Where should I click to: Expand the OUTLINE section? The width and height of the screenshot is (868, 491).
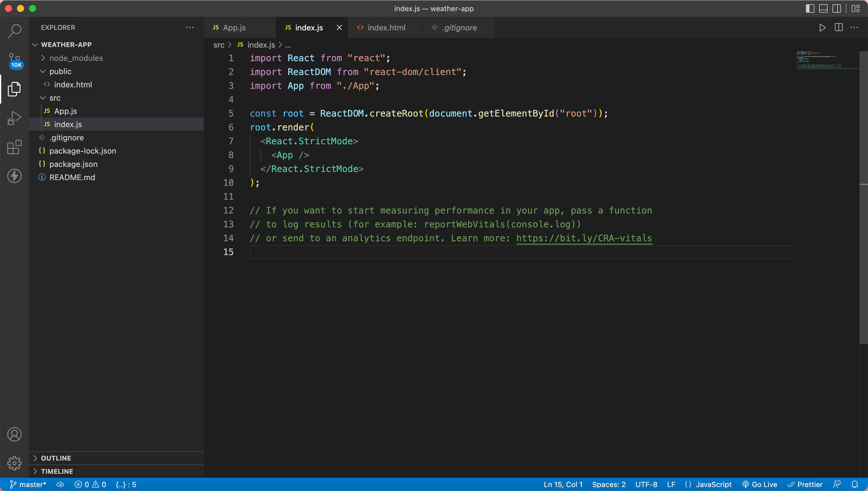(56, 458)
